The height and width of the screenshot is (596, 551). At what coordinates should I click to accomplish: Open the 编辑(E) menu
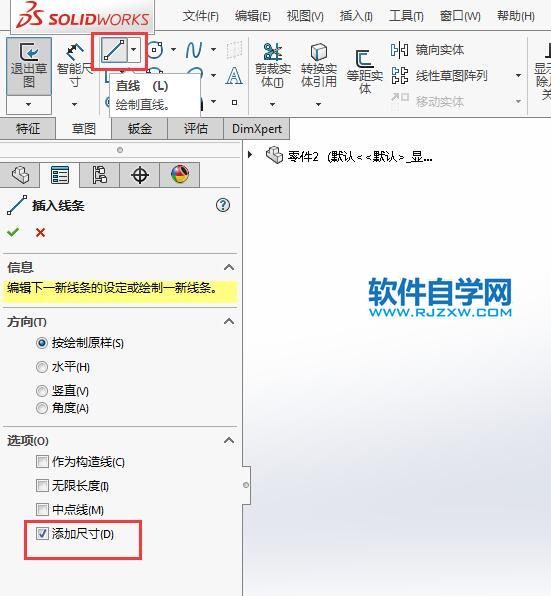pos(253,16)
